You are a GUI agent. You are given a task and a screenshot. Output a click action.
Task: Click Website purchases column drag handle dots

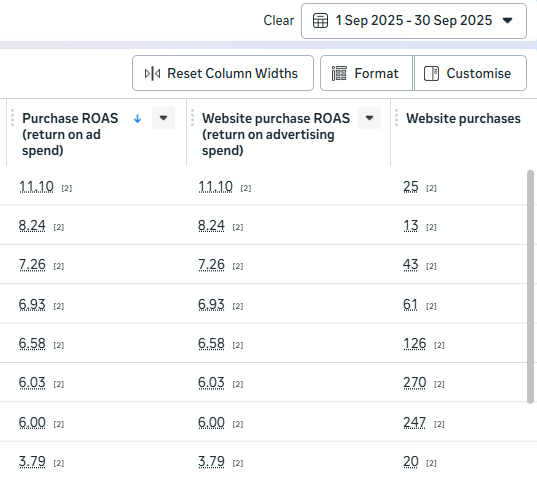397,118
